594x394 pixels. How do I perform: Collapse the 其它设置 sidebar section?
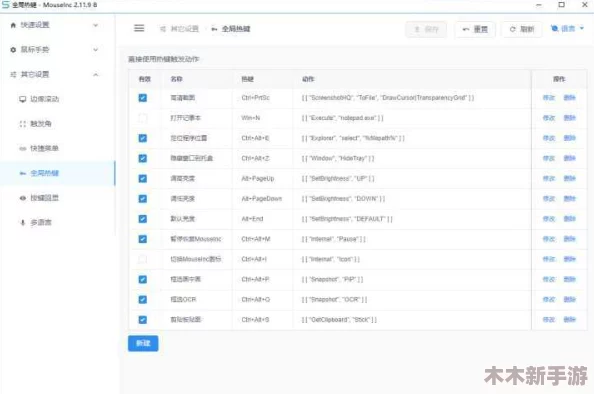coord(57,74)
